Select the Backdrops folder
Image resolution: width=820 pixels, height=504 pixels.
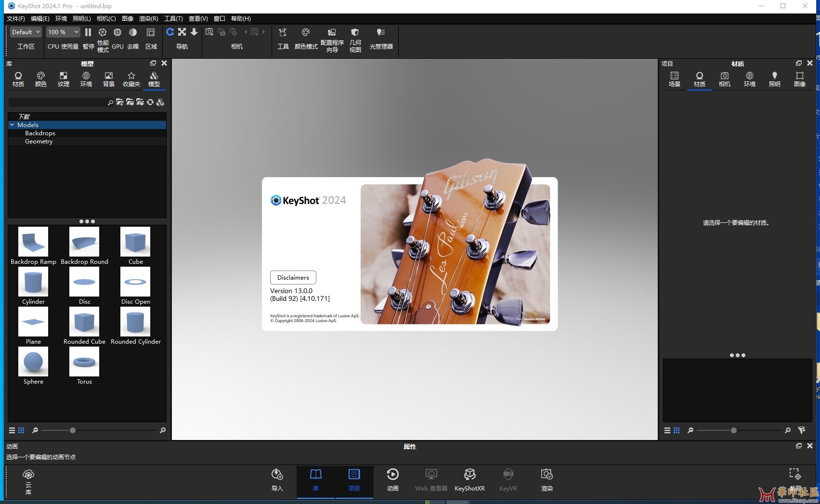40,133
